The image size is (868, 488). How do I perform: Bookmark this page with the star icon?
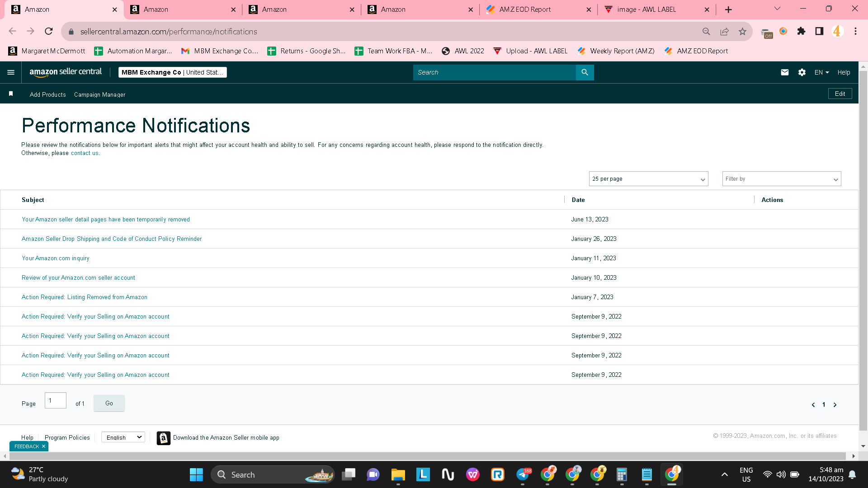coord(742,31)
